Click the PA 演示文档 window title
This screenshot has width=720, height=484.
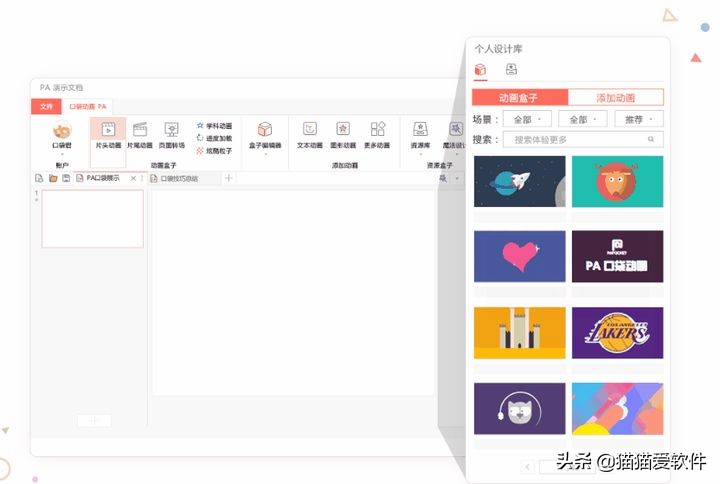coord(61,87)
